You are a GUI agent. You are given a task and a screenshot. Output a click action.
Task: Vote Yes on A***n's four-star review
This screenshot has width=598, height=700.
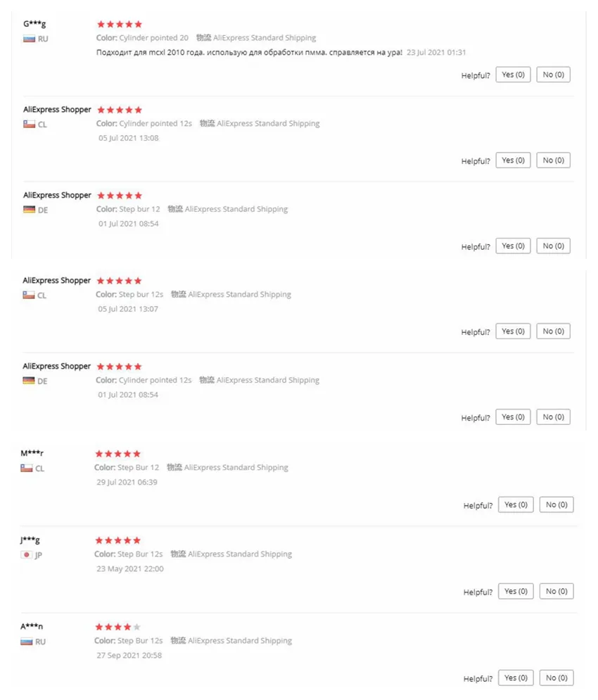pos(516,677)
